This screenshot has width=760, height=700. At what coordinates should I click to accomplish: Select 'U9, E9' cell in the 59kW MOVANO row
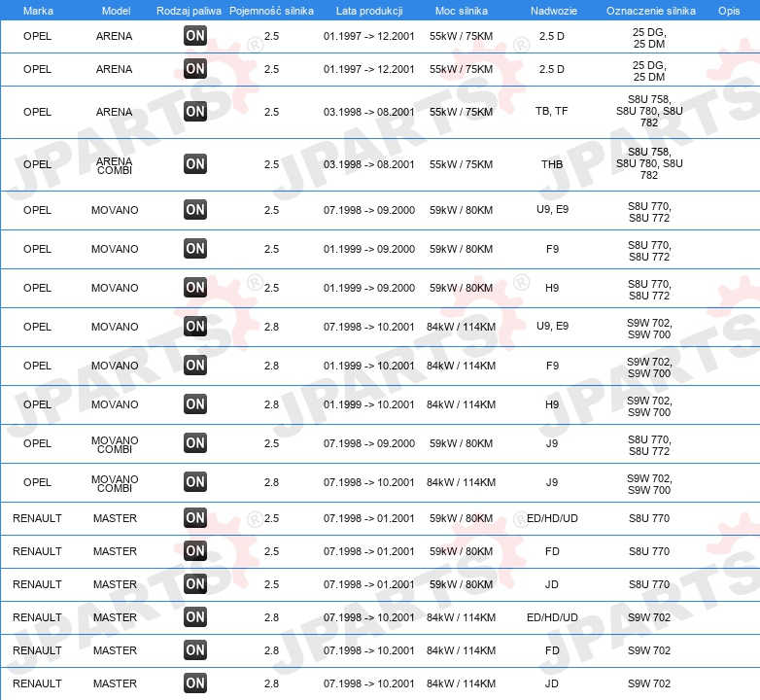(x=553, y=209)
